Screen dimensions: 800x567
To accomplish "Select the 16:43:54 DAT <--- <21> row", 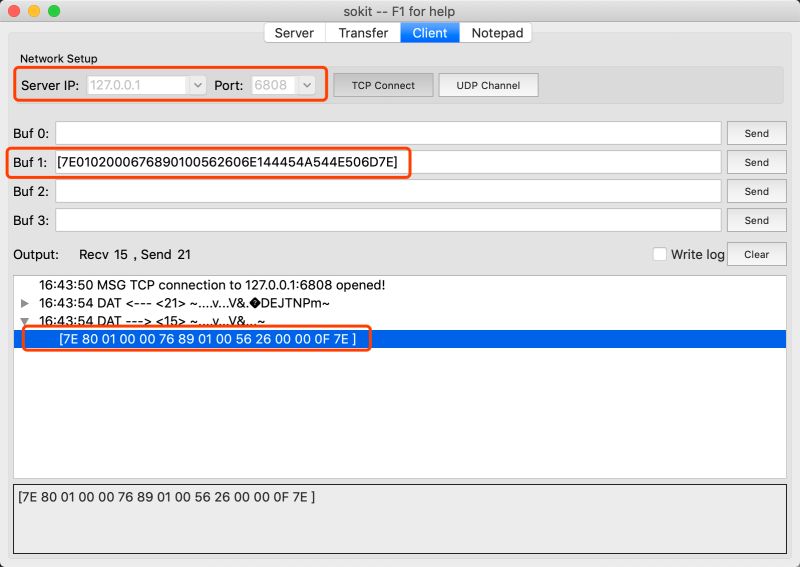I will point(399,303).
